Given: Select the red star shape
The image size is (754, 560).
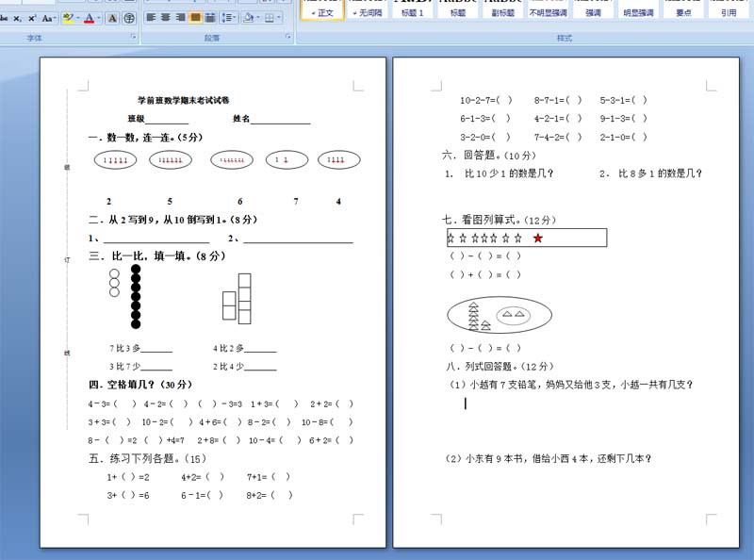Looking at the screenshot, I should 537,238.
